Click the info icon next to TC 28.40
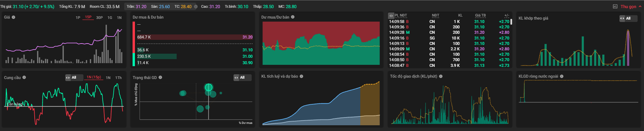 (196, 6)
